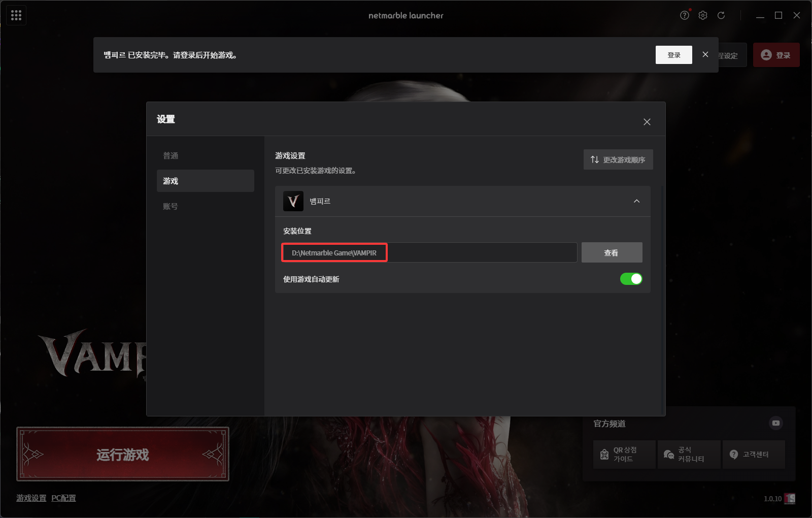The image size is (812, 518).
Task: Select the 普通 settings tab
Action: (x=206, y=155)
